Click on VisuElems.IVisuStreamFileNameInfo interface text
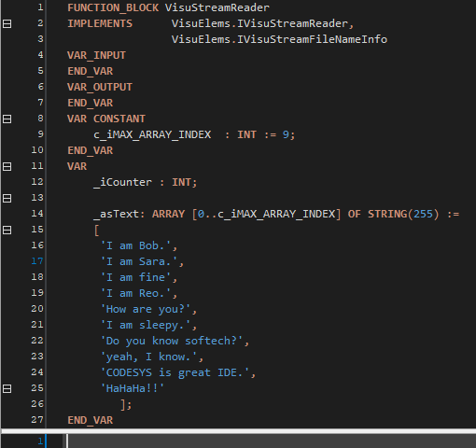Viewport: 476px width, 448px height. point(279,39)
